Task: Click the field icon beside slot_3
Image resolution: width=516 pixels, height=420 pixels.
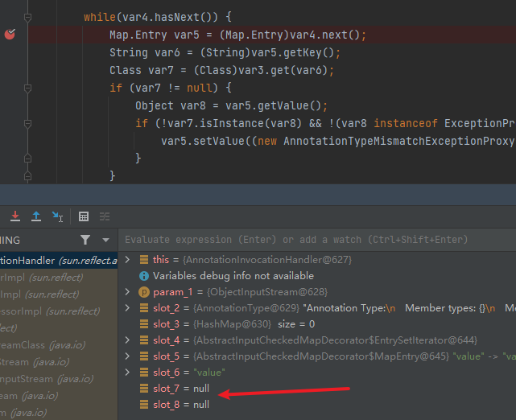Action: (x=144, y=324)
